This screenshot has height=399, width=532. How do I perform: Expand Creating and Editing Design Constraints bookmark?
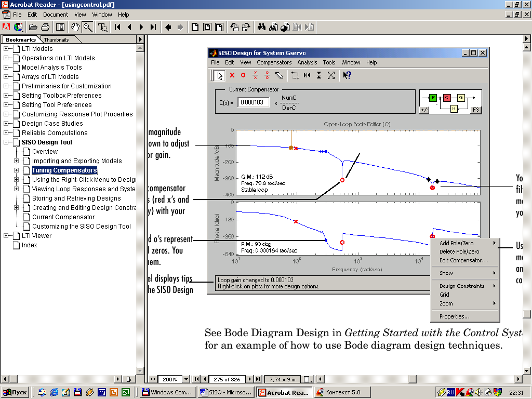tap(16, 208)
